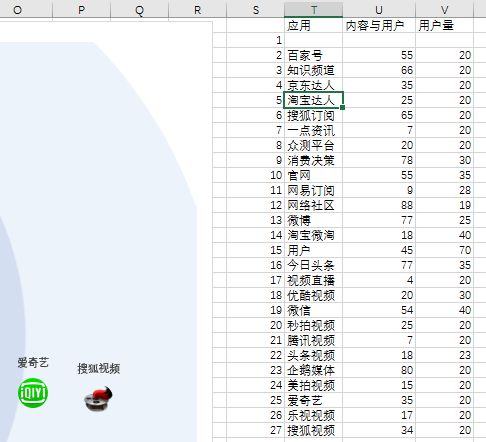Select the 头条视频 cell
The width and height of the screenshot is (486, 442).
(314, 355)
